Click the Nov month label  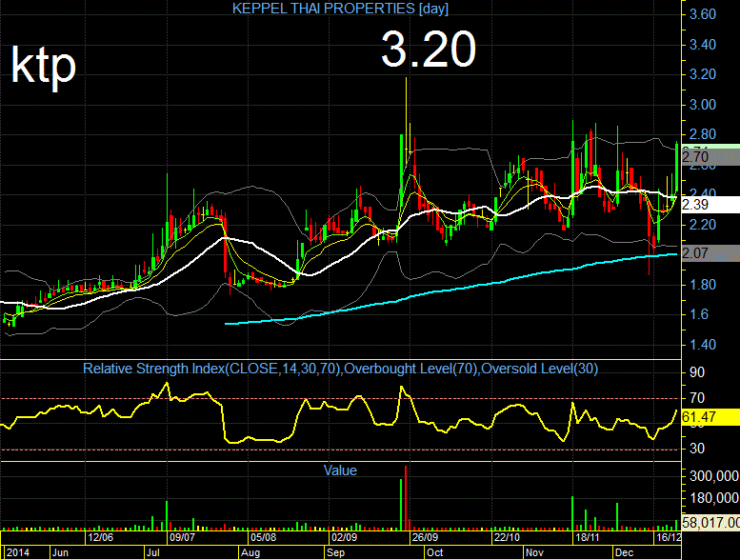(534, 552)
